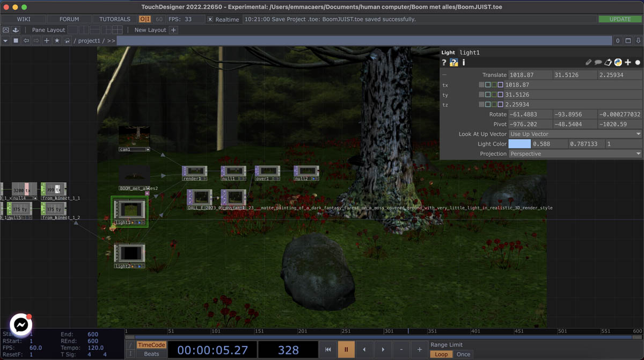Pick the Light Color swatch
Image resolution: width=644 pixels, height=360 pixels.
pyautogui.click(x=519, y=144)
